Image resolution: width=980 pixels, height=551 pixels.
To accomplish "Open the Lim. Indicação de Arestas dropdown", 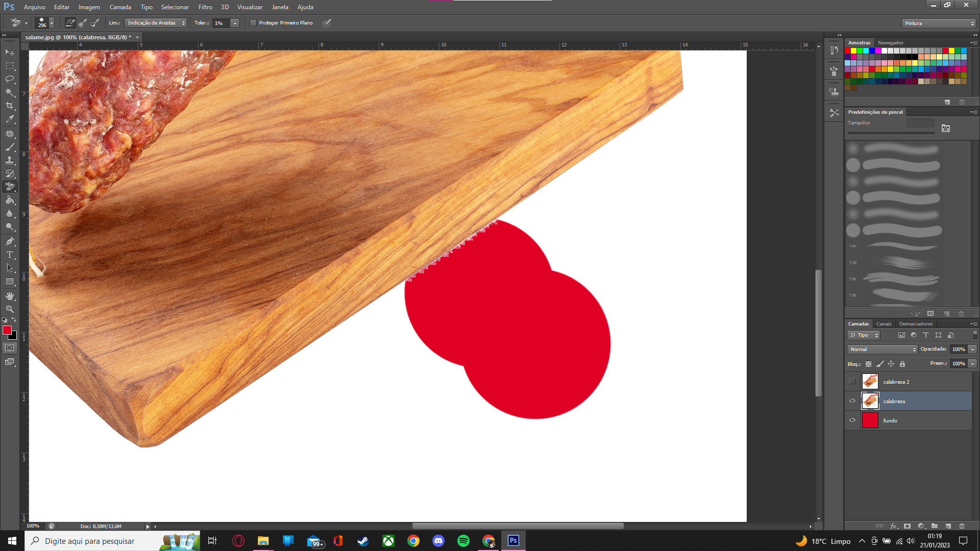I will 156,23.
